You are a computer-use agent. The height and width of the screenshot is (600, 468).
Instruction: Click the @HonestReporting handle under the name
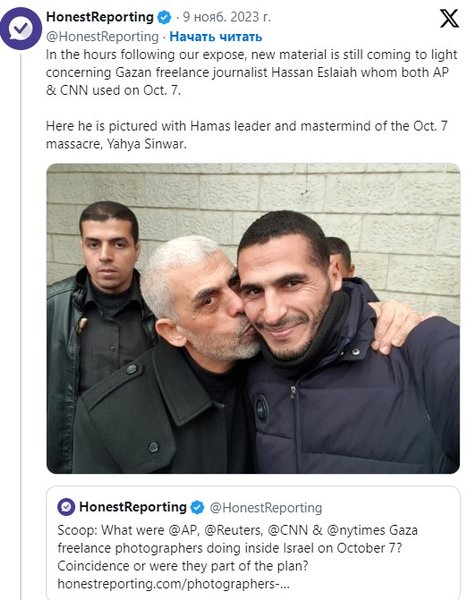(102, 37)
